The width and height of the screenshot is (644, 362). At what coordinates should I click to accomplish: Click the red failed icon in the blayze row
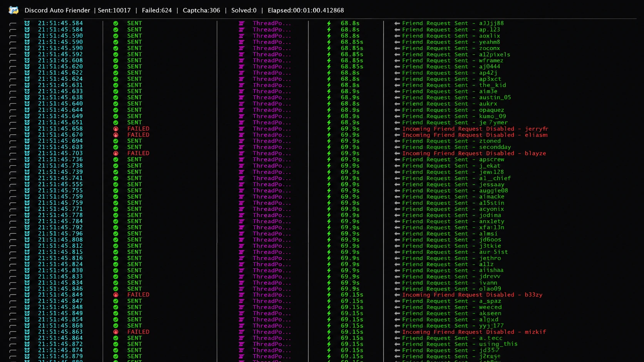[116, 153]
